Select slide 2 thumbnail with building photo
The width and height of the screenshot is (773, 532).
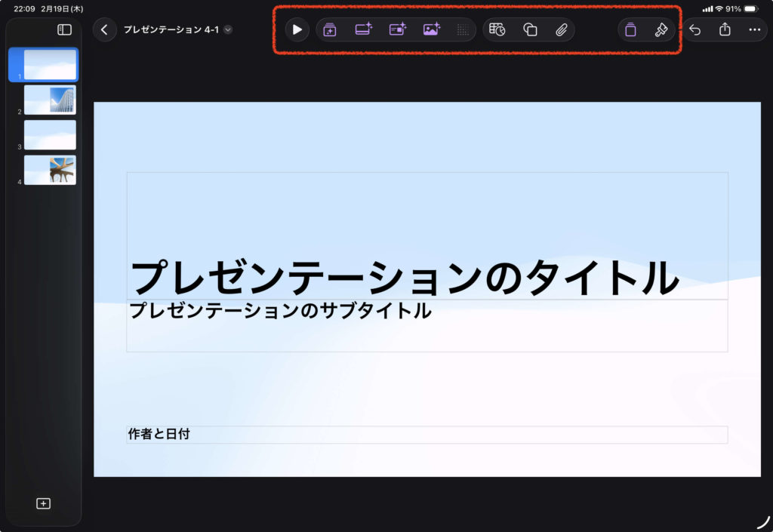[x=50, y=99]
